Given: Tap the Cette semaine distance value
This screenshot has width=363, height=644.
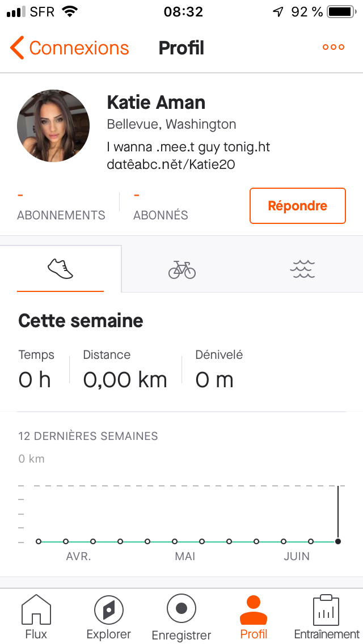Looking at the screenshot, I should tap(125, 379).
